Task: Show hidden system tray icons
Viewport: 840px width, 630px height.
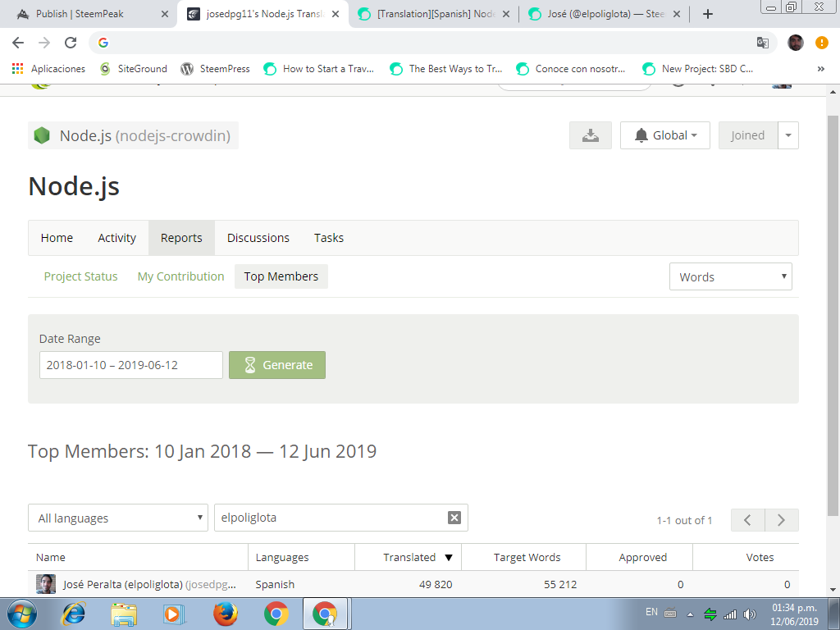Action: [690, 614]
